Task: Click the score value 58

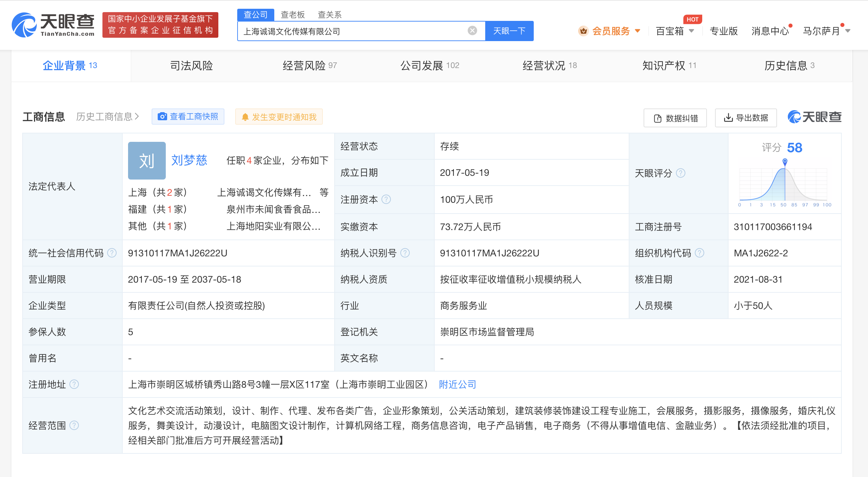Action: tap(795, 148)
